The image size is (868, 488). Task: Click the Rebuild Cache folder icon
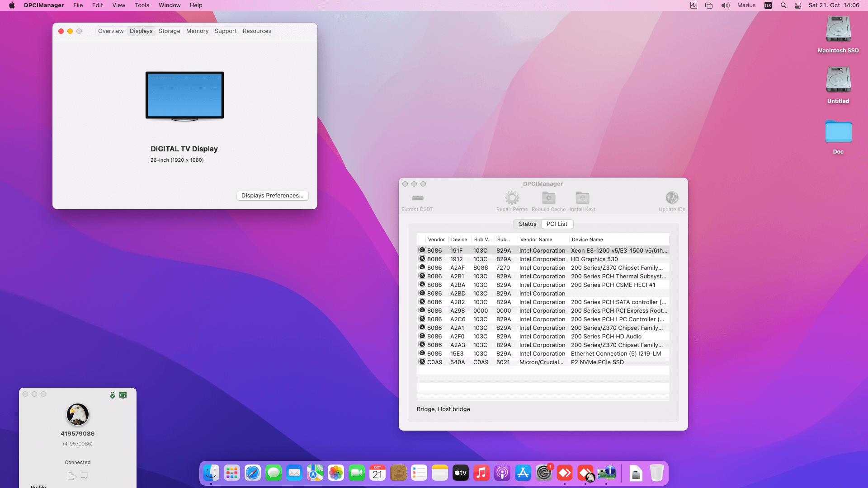[548, 198]
